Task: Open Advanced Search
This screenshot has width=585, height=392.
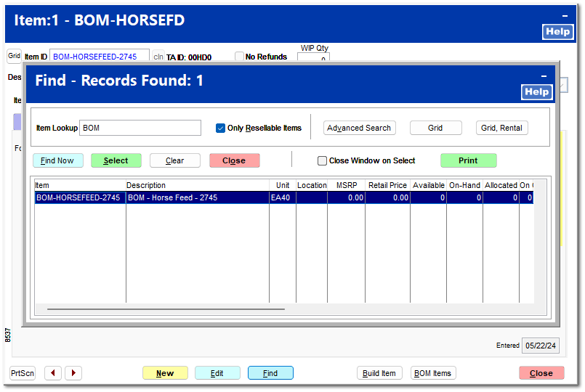Action: [359, 128]
